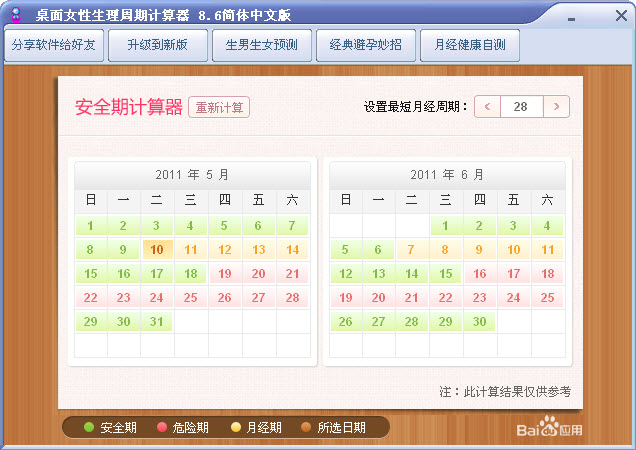The image size is (636, 450).
Task: Open 生男生女预测 feature
Action: pyautogui.click(x=262, y=45)
